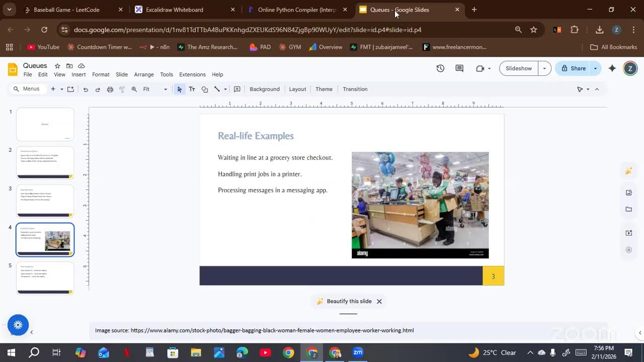
Task: Select the arrow cursor tool
Action: pyautogui.click(x=180, y=89)
